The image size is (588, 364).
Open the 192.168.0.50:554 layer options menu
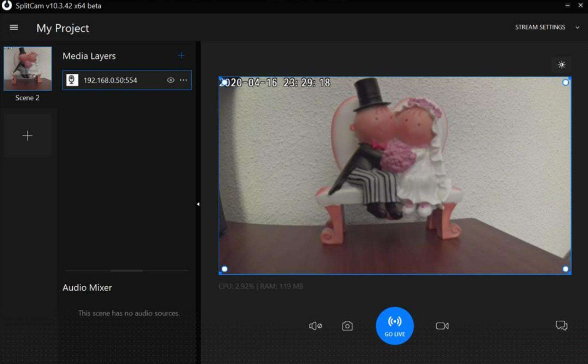pyautogui.click(x=184, y=80)
